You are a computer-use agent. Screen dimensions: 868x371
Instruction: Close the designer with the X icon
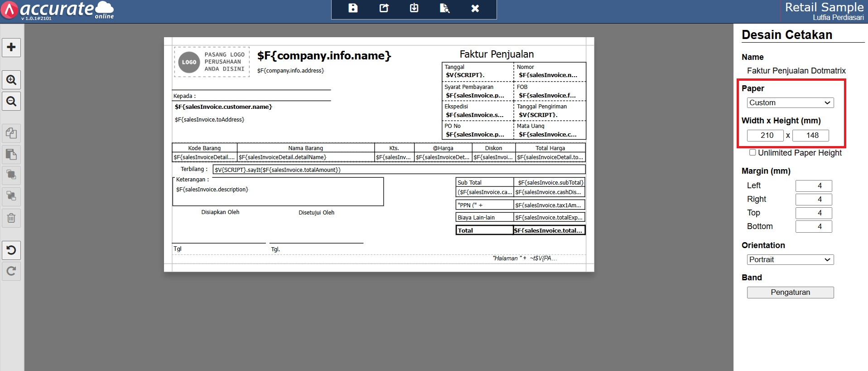475,8
